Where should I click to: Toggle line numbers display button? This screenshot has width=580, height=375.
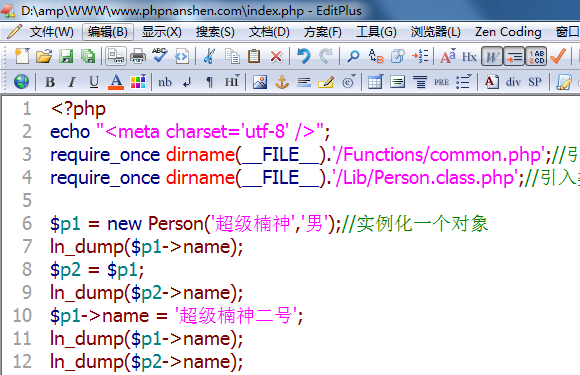[x=536, y=56]
